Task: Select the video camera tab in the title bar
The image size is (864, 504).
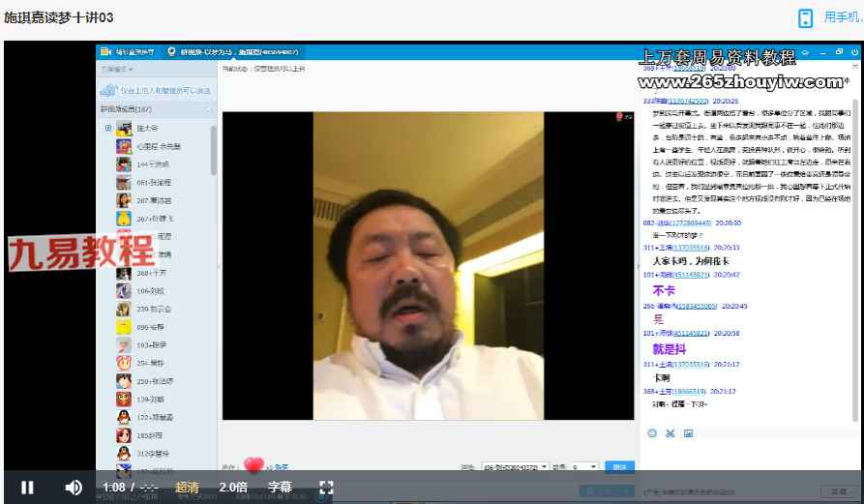Action: click(x=128, y=52)
